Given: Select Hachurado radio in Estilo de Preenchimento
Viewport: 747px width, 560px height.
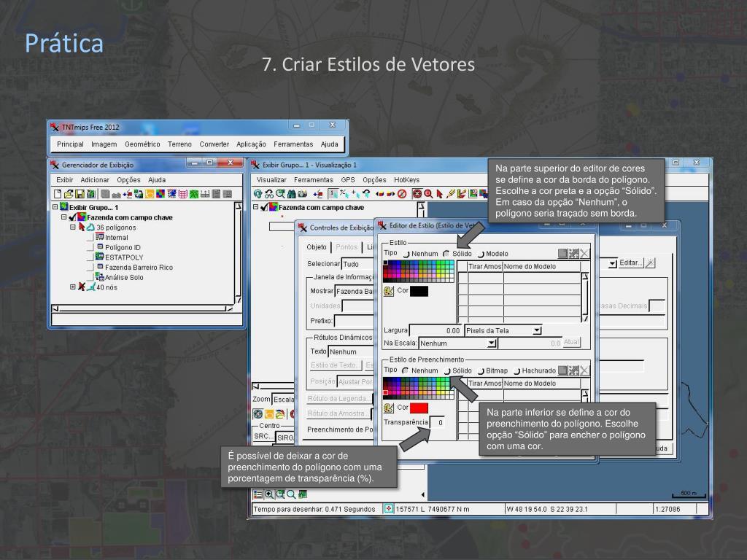Looking at the screenshot, I should [x=516, y=371].
